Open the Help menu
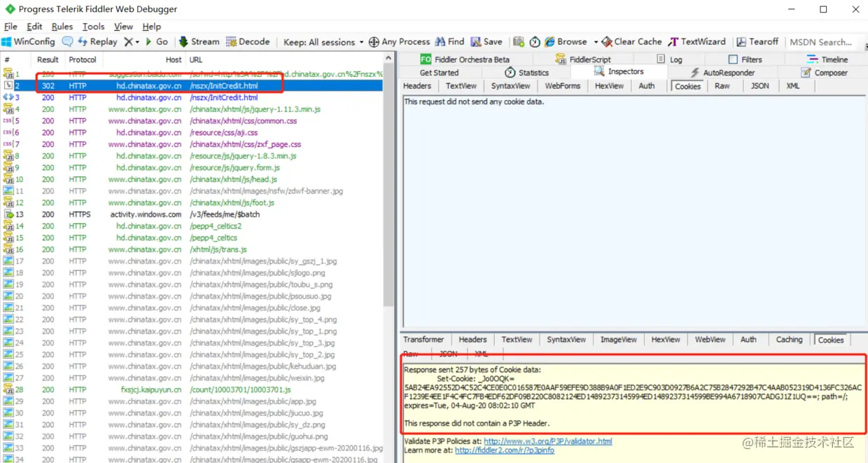The width and height of the screenshot is (868, 463). tap(151, 27)
